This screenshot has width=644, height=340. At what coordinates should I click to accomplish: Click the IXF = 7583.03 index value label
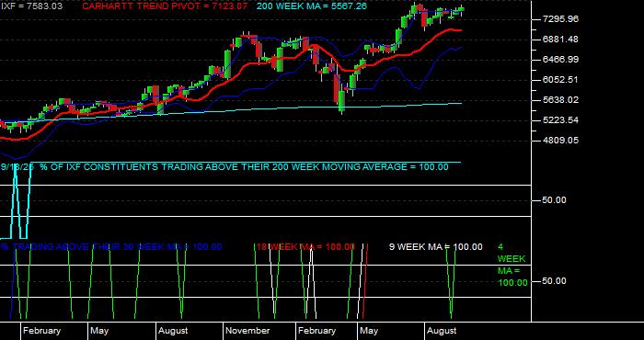click(31, 6)
